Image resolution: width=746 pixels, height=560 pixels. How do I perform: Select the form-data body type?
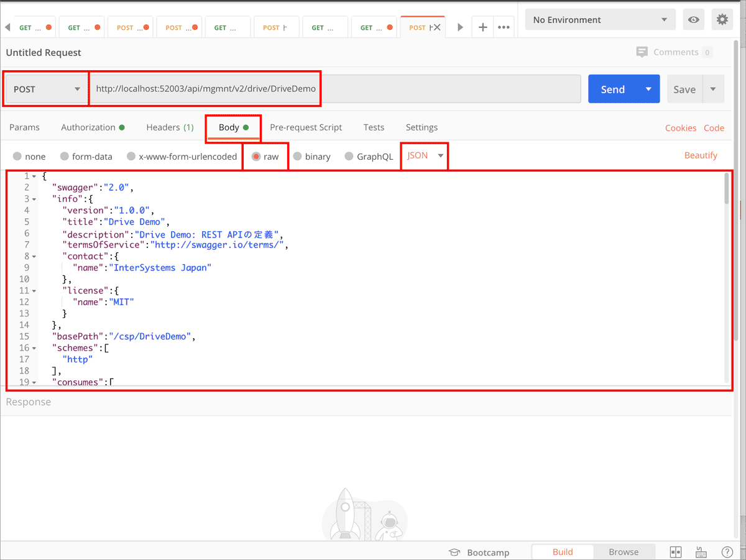click(86, 157)
